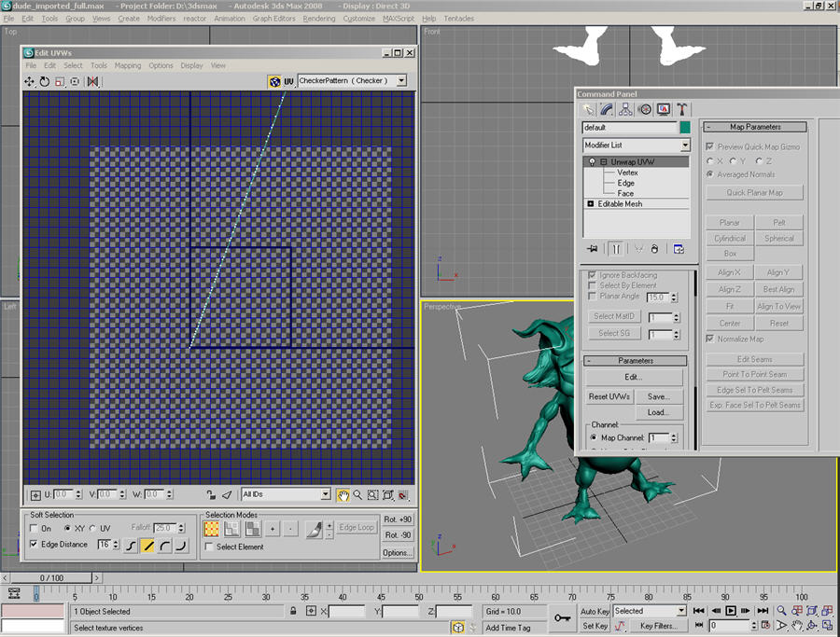Click the Pin Stack icon below modifier stack

(593, 249)
